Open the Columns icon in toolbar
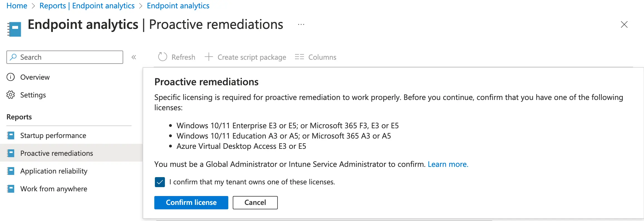 (299, 57)
